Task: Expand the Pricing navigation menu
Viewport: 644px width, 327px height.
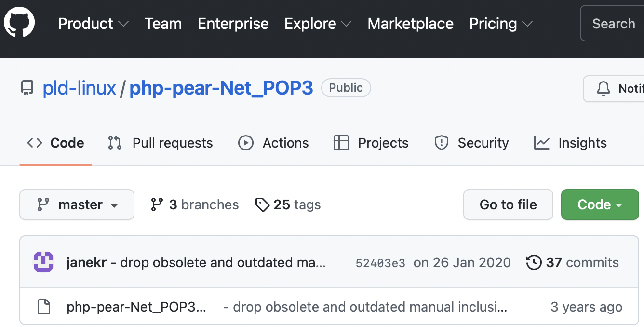Action: pyautogui.click(x=500, y=24)
